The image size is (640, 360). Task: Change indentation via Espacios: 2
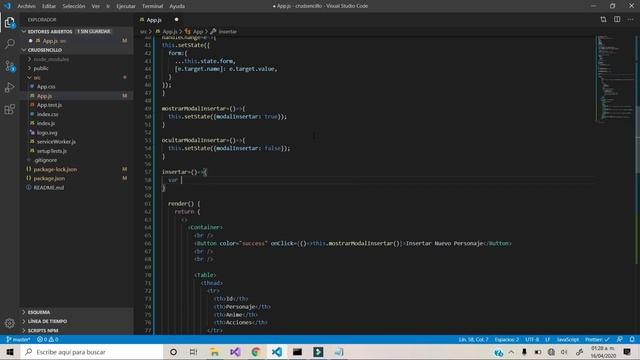507,339
